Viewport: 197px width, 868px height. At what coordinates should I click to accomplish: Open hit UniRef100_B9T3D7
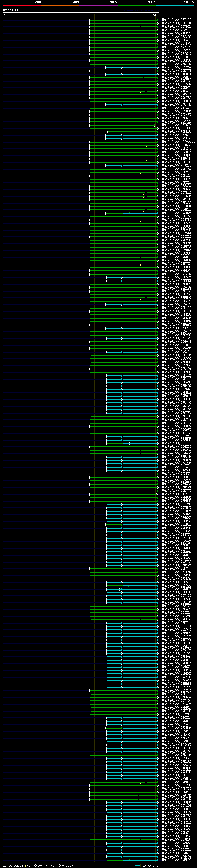(177, 128)
